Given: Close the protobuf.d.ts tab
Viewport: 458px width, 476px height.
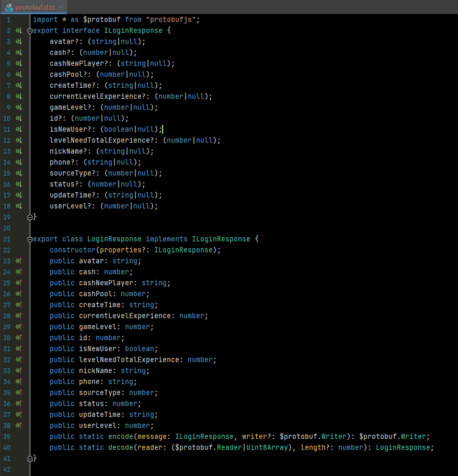Looking at the screenshot, I should [x=61, y=7].
